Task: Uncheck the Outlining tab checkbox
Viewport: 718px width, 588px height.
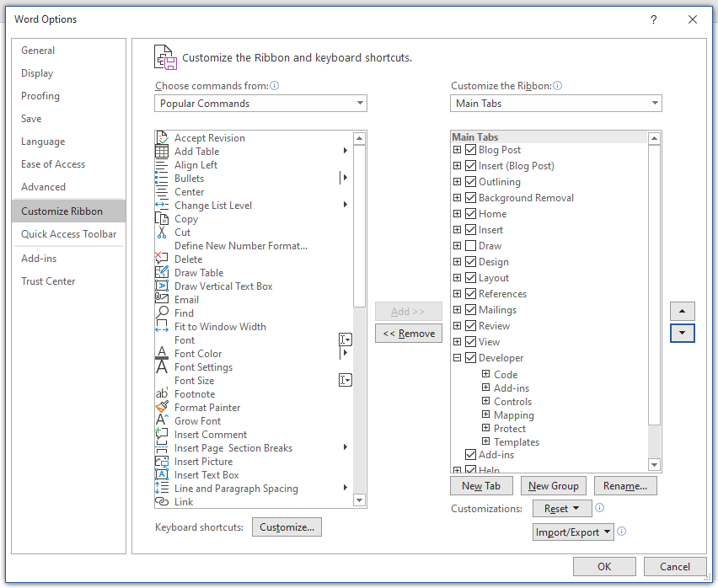Action: tap(470, 182)
